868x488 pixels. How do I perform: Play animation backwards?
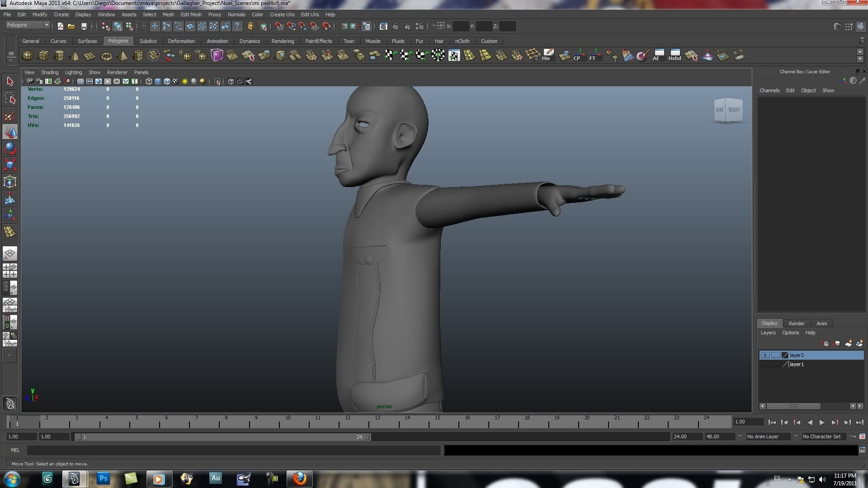click(809, 422)
